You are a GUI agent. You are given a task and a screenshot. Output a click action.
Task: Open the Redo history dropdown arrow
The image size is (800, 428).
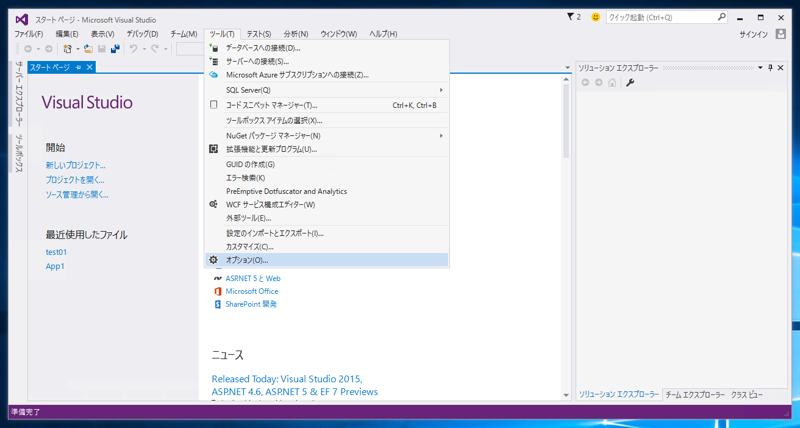[x=166, y=49]
